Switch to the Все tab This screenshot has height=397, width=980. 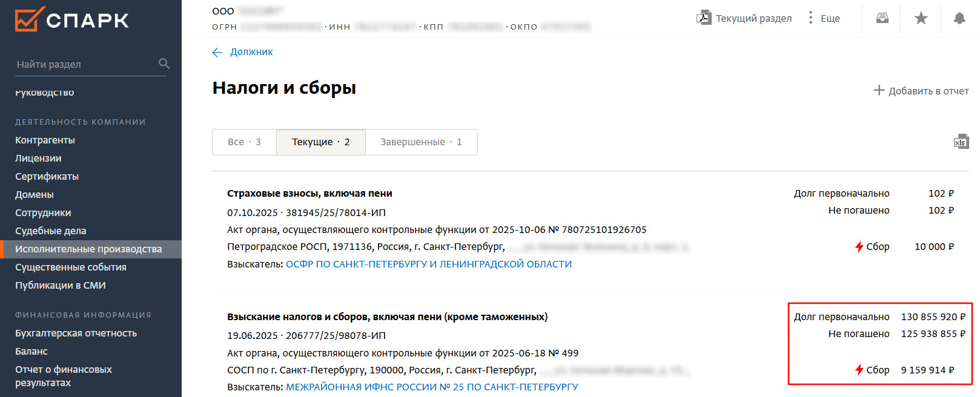[244, 142]
